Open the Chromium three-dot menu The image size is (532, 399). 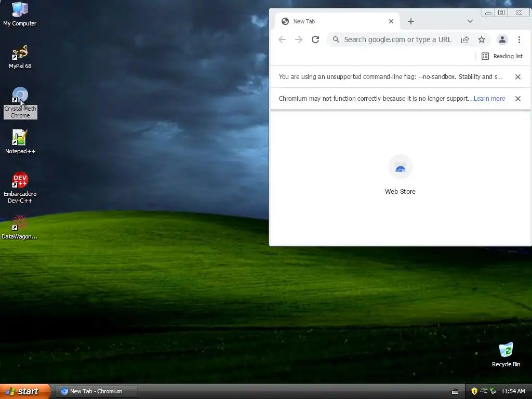[x=519, y=39]
